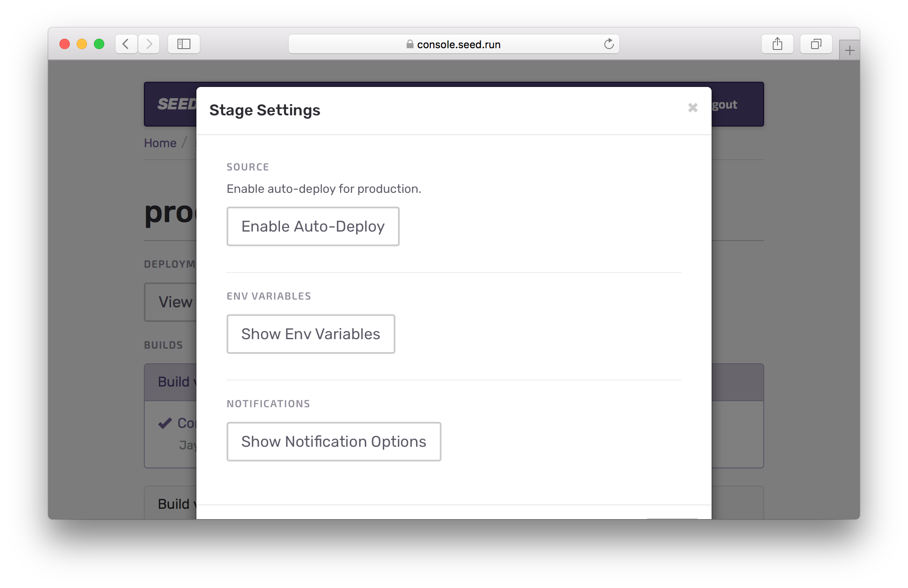Click the lock icon in address bar
Image resolution: width=908 pixels, height=588 pixels.
point(410,44)
